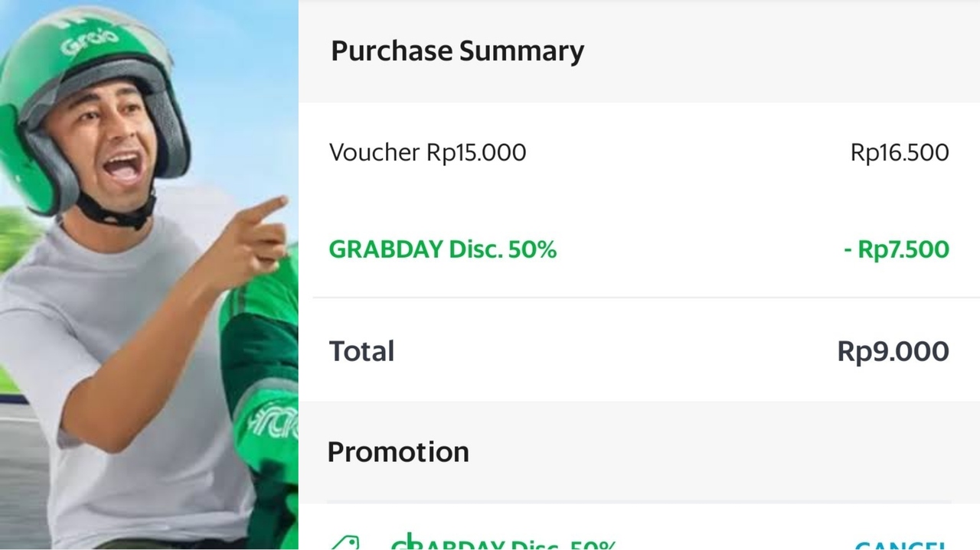
Task: Click the Total label
Action: coord(361,351)
